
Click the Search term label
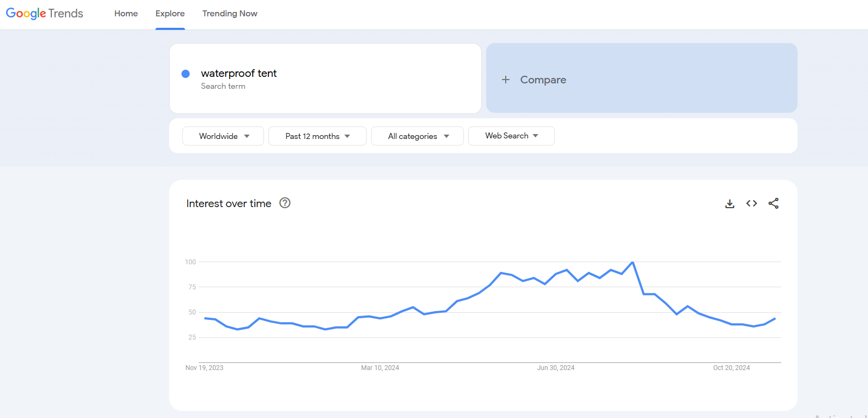tap(223, 86)
